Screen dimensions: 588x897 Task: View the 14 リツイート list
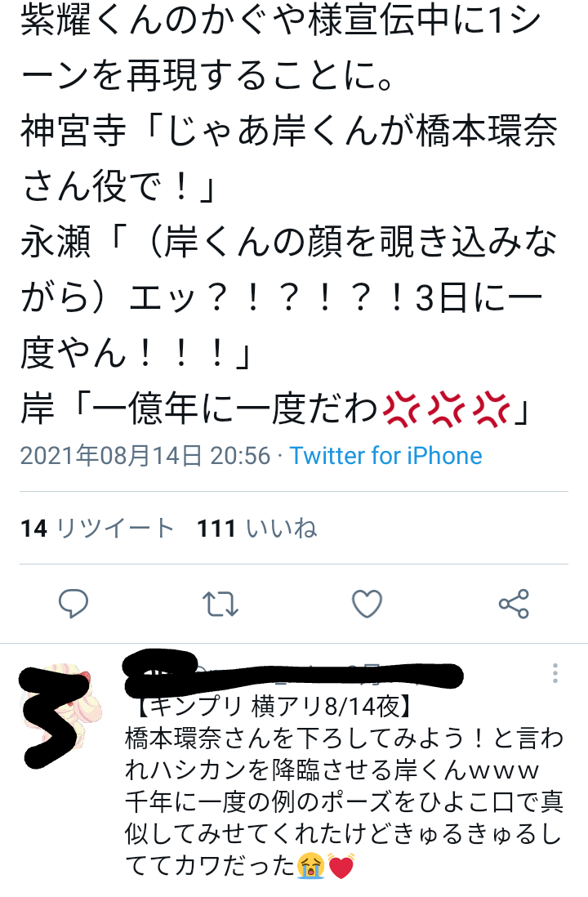pyautogui.click(x=97, y=528)
